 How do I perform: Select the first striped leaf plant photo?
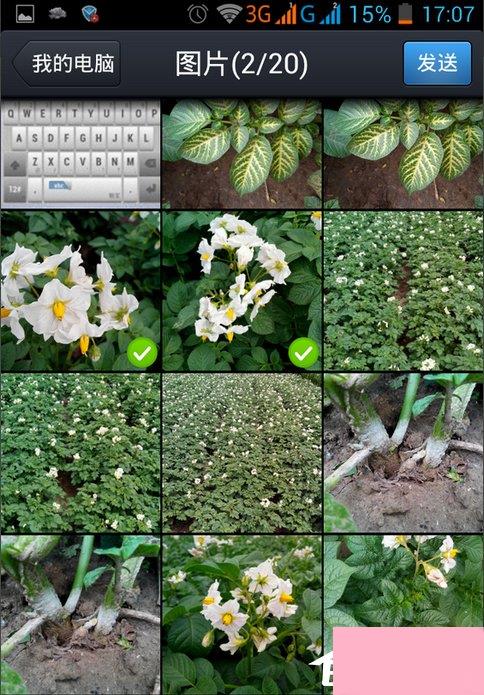click(x=242, y=153)
